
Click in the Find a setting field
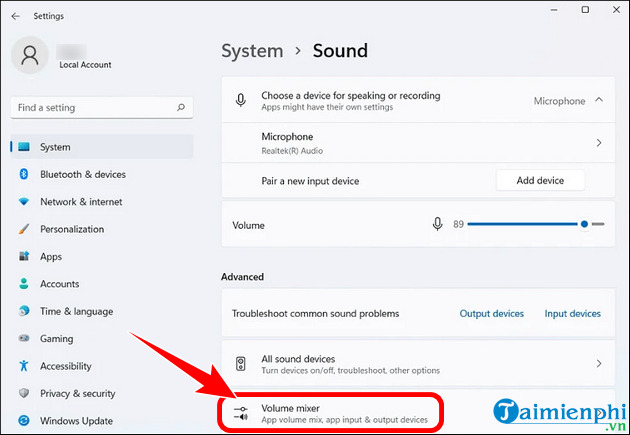pos(102,108)
